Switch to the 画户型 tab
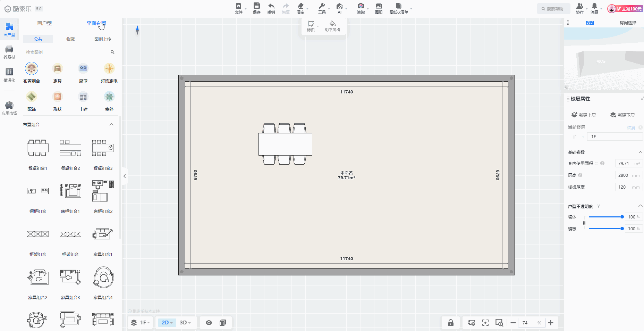The image size is (644, 331). coord(44,23)
